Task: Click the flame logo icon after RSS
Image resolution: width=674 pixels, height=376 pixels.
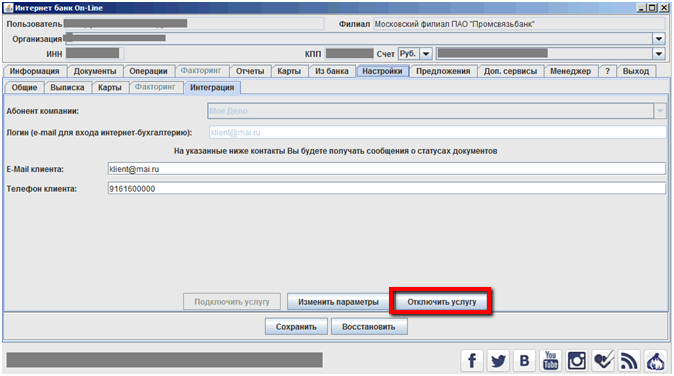Action: click(656, 361)
